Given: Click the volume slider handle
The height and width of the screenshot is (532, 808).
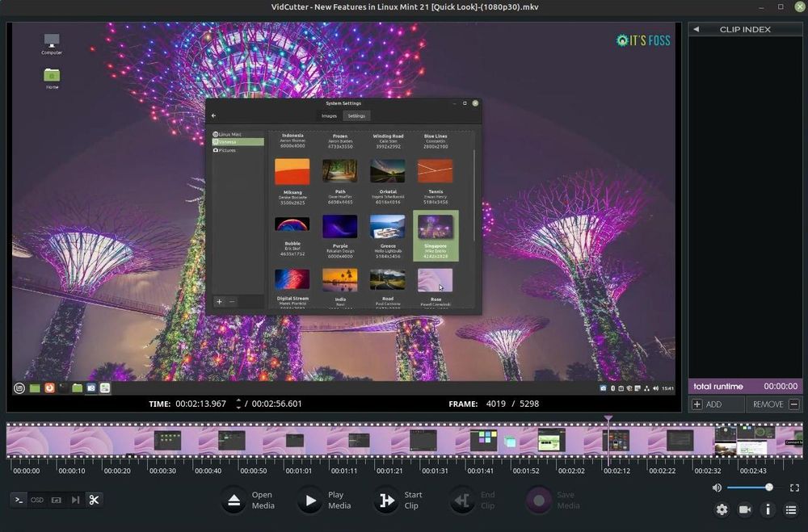Looking at the screenshot, I should (x=770, y=488).
